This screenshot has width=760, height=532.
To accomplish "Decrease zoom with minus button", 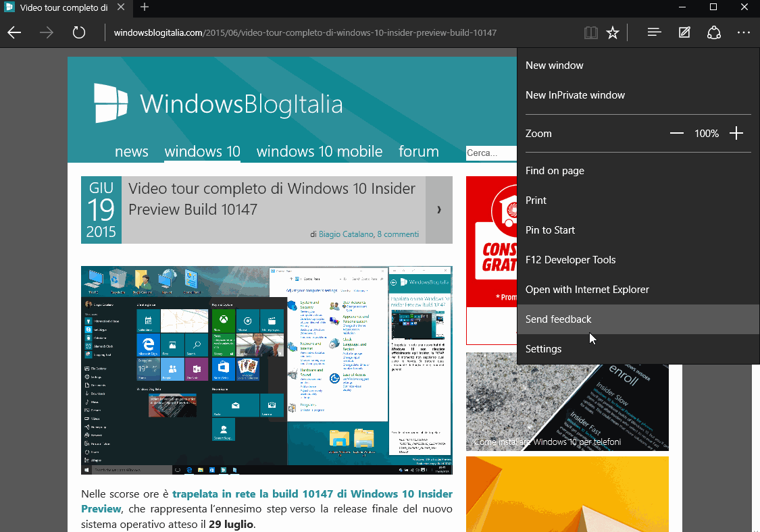I will (x=677, y=133).
